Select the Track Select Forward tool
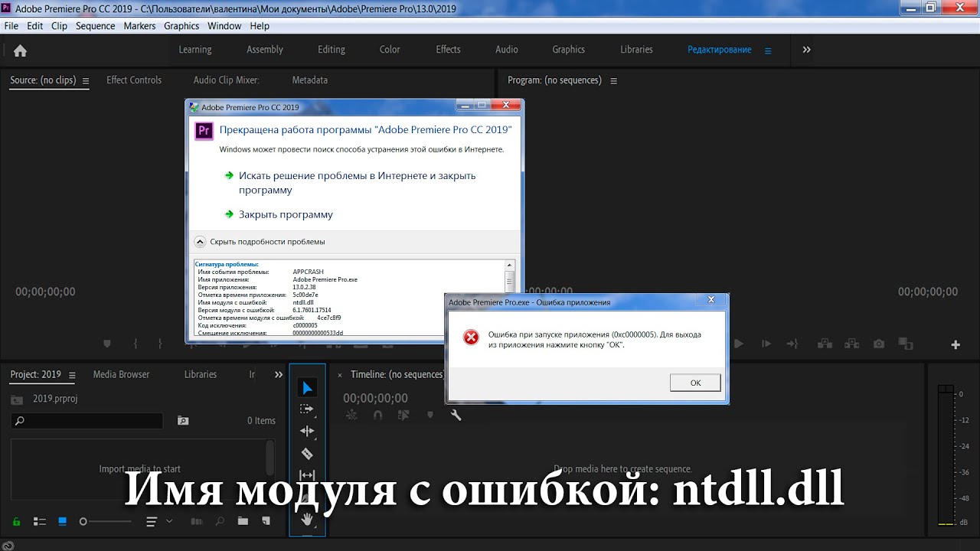The width and height of the screenshot is (980, 551). pyautogui.click(x=307, y=409)
